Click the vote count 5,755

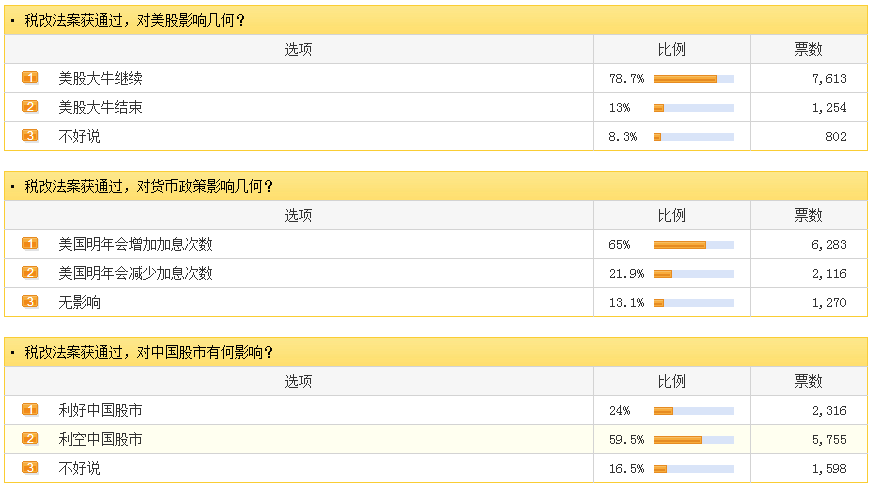coord(829,440)
